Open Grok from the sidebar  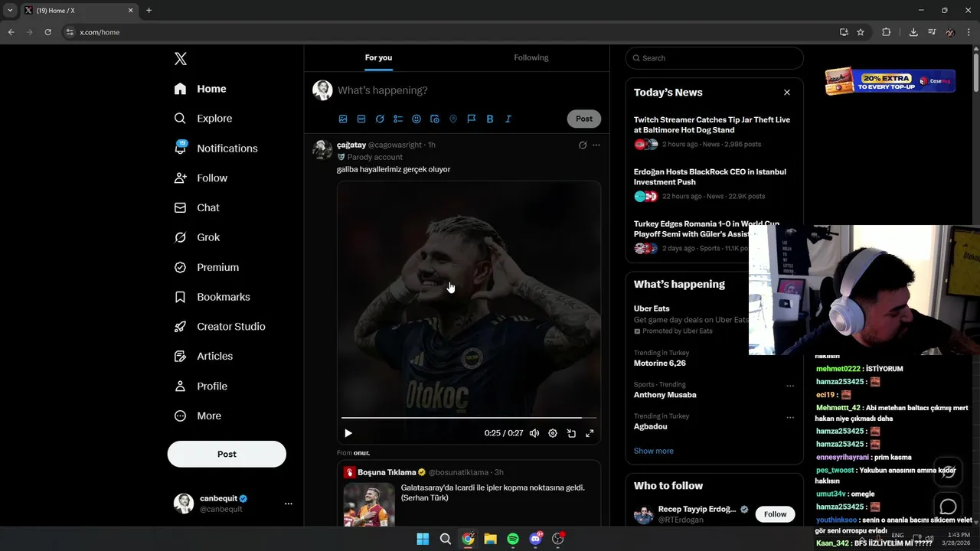197,237
